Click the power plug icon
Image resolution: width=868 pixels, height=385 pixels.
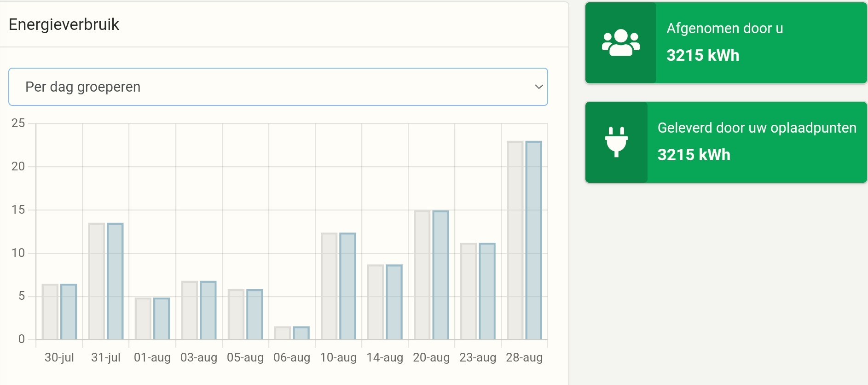616,142
